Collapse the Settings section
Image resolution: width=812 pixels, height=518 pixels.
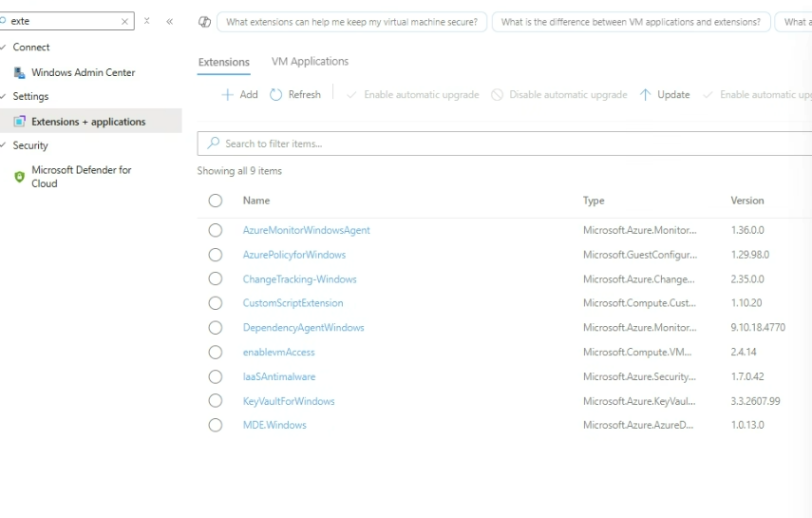tap(4, 97)
